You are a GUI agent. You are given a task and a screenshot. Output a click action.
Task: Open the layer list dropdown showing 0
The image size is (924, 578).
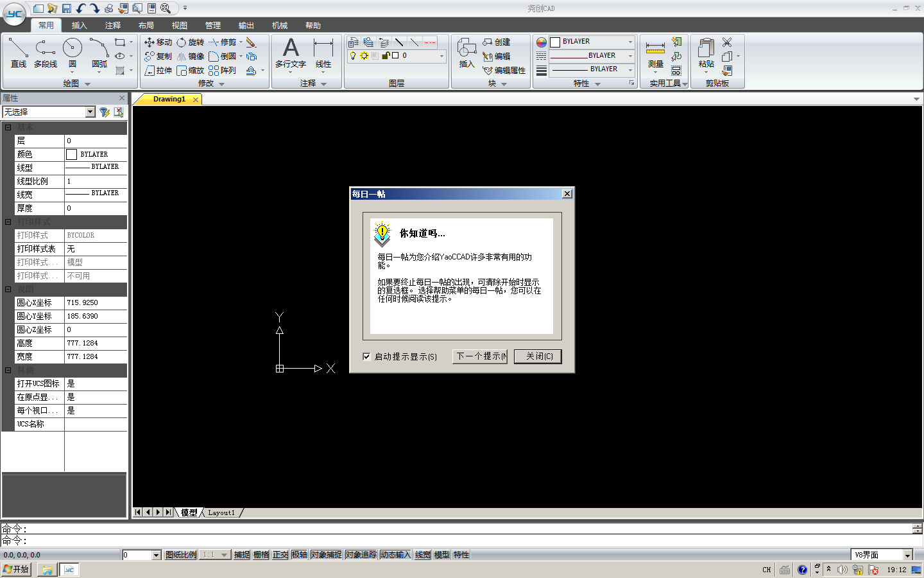pyautogui.click(x=441, y=56)
